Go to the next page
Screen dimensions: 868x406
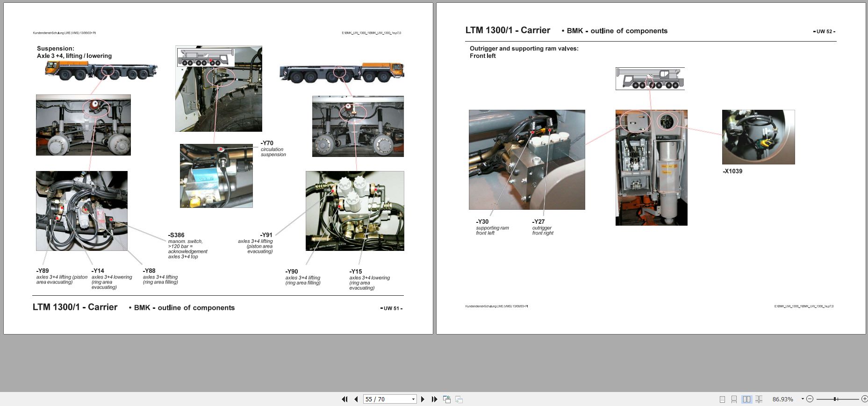(423, 399)
